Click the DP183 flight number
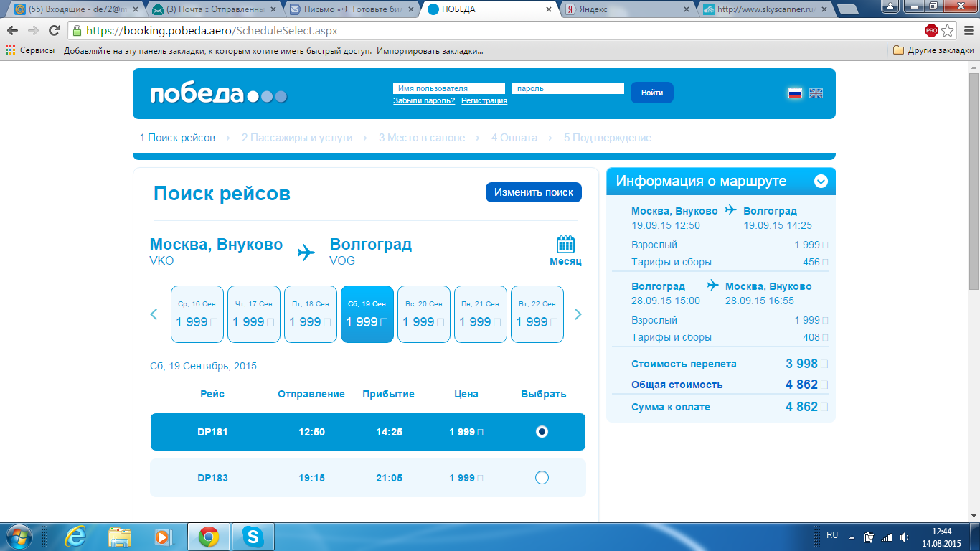Image resolution: width=980 pixels, height=551 pixels. pos(212,478)
